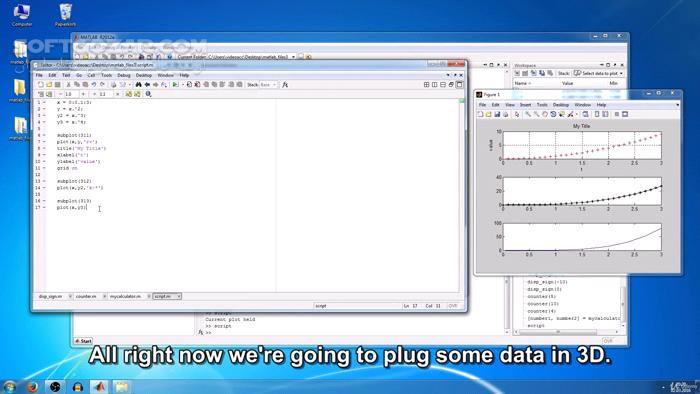
Task: Toggle the Edit Plot arrow in Figure 1
Action: [517, 114]
